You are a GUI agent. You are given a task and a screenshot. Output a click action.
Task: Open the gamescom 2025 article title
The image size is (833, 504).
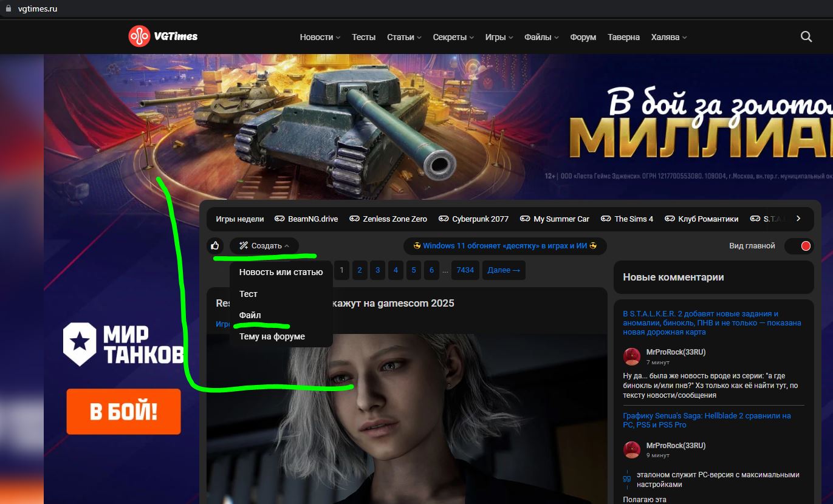point(335,303)
